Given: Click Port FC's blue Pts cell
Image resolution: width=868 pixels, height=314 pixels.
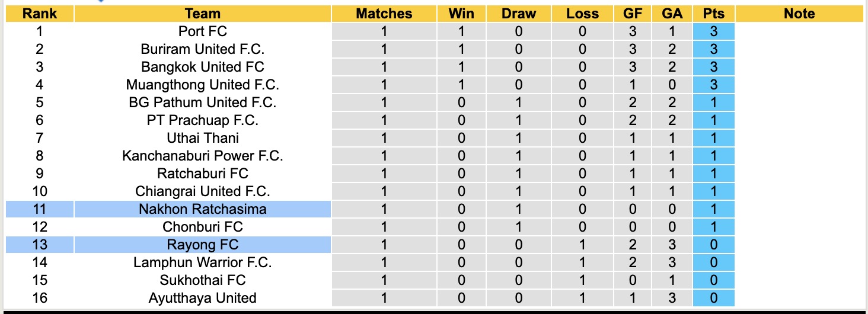Looking at the screenshot, I should pyautogui.click(x=713, y=31).
